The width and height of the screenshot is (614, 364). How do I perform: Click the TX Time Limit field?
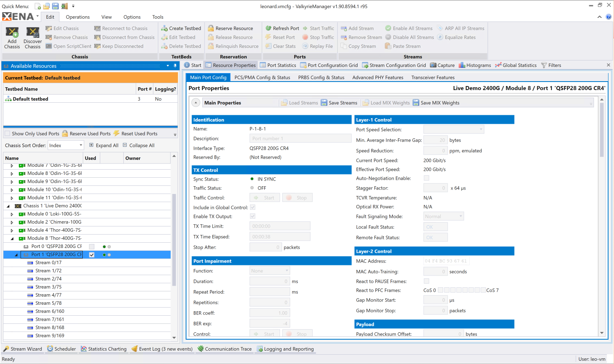click(x=280, y=226)
